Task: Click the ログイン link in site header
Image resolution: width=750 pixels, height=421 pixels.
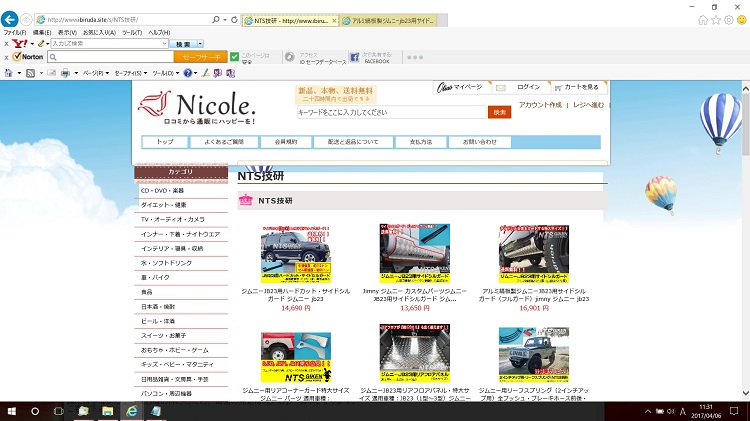Action: [x=528, y=88]
